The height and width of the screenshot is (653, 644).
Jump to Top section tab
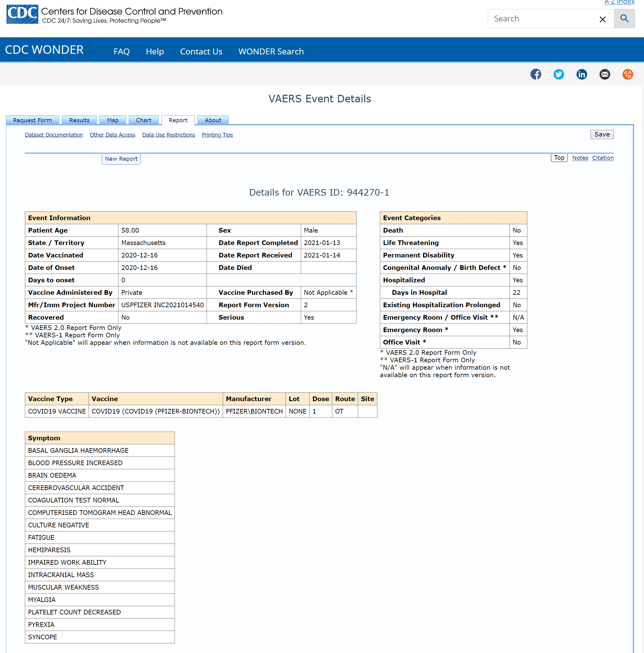pyautogui.click(x=559, y=158)
